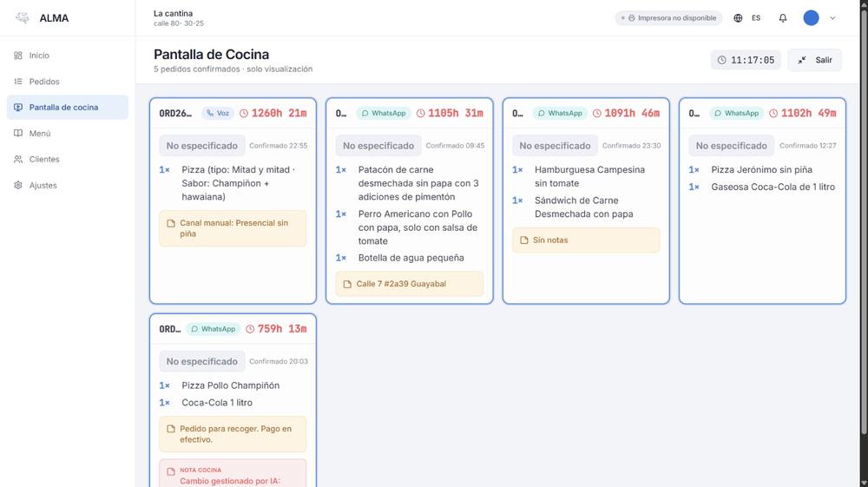Click the Voz channel badge on first order
Viewport: 868px width, 487px height.
coord(218,113)
